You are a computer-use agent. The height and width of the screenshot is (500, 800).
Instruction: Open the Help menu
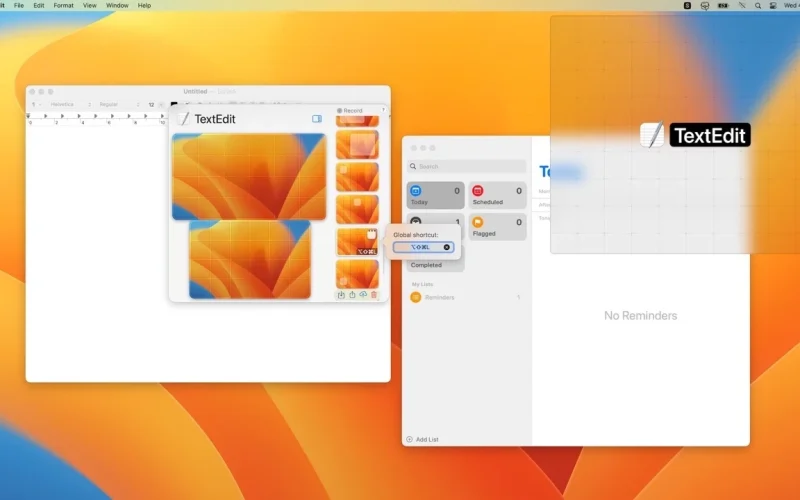click(144, 5)
